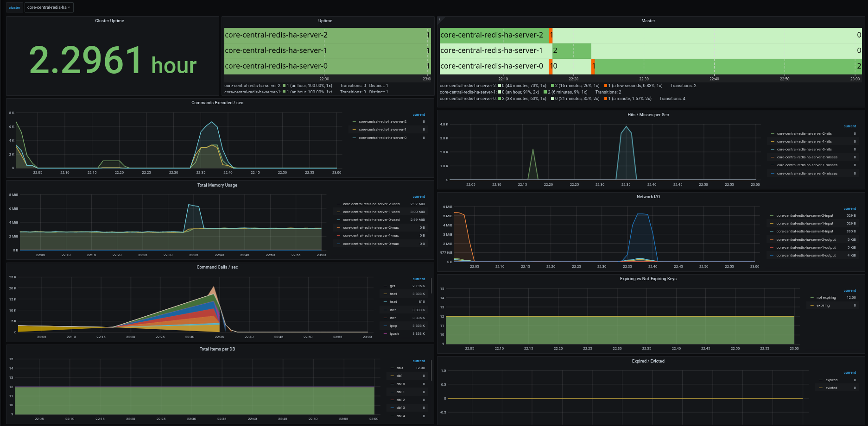The height and width of the screenshot is (426, 868).
Task: Click server-2-input legend color line in Network I/O
Action: (772, 216)
